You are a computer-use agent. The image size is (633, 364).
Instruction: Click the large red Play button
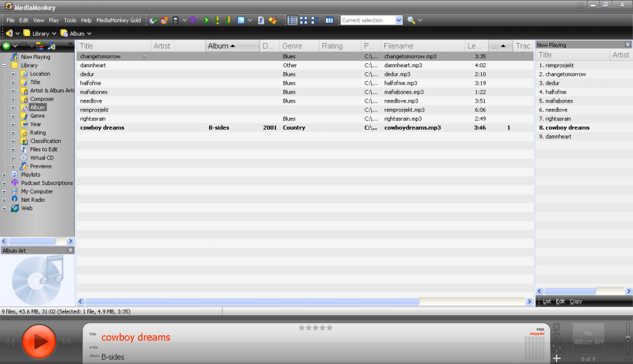click(39, 341)
